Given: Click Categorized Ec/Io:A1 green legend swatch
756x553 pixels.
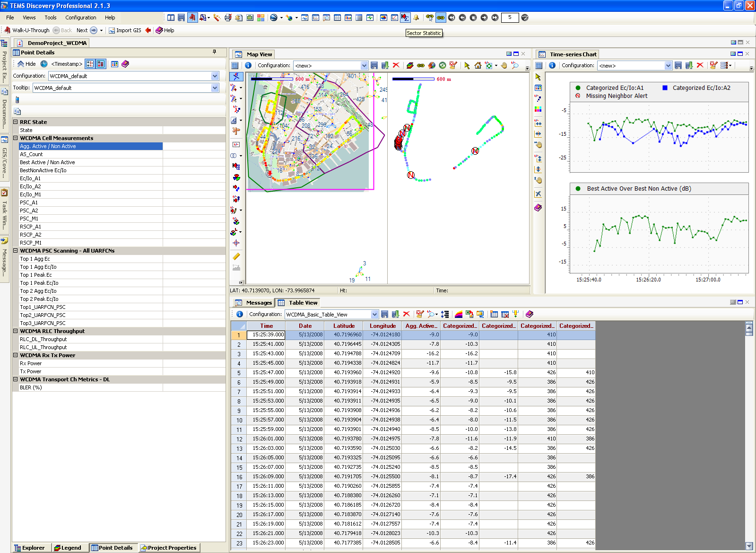Looking at the screenshot, I should [x=578, y=88].
